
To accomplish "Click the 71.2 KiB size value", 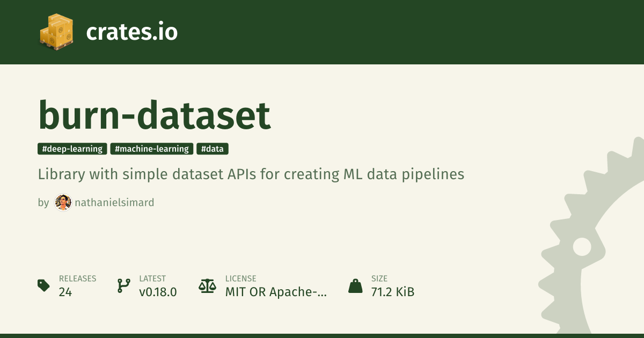I will [393, 292].
